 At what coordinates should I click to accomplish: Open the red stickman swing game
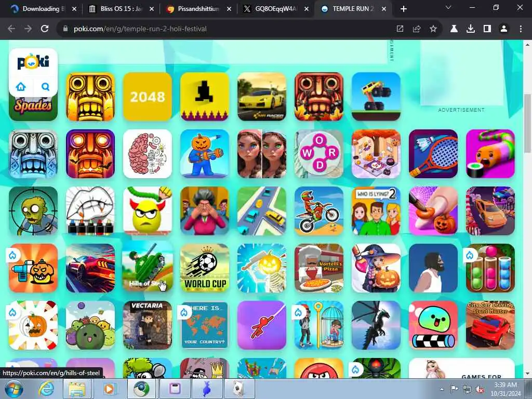click(262, 325)
